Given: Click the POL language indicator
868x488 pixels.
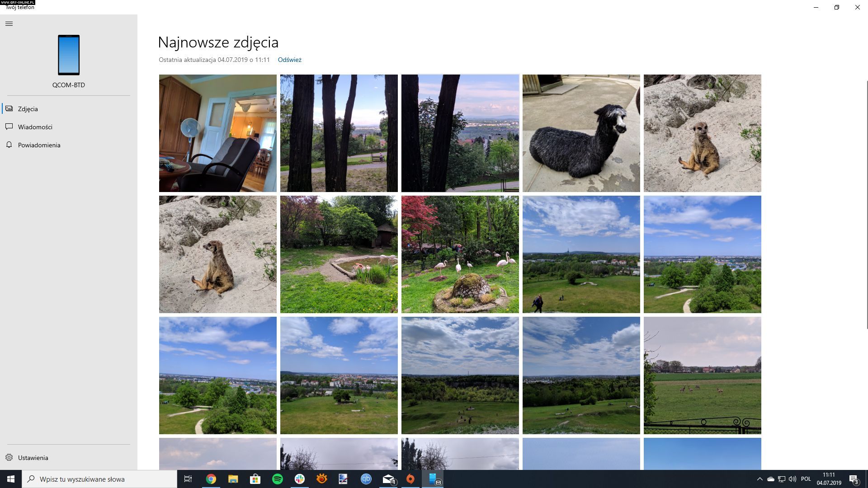Looking at the screenshot, I should coord(806,479).
